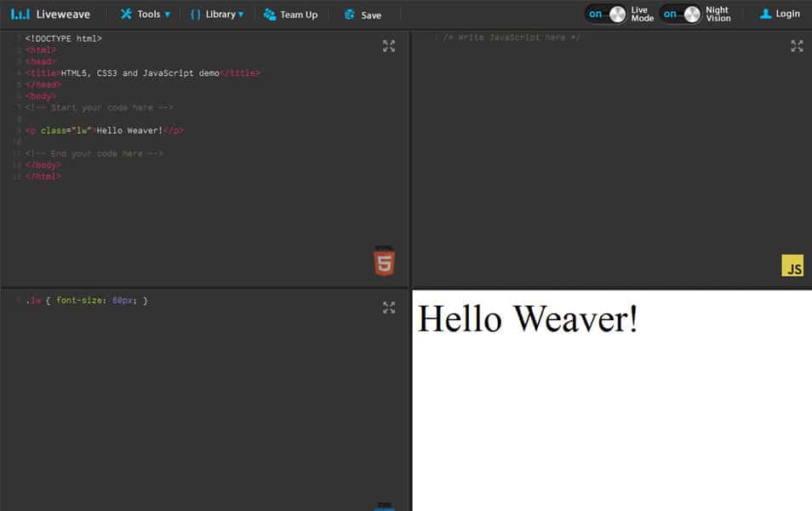812x511 pixels.
Task: Open the Login panel
Action: [x=780, y=14]
